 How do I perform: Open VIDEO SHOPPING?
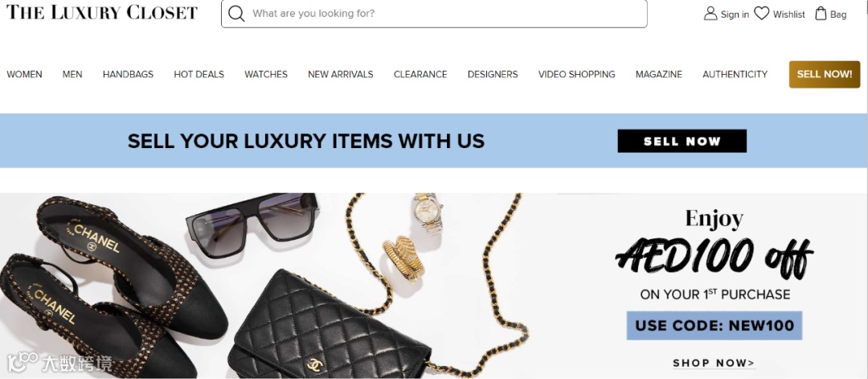[x=577, y=74]
